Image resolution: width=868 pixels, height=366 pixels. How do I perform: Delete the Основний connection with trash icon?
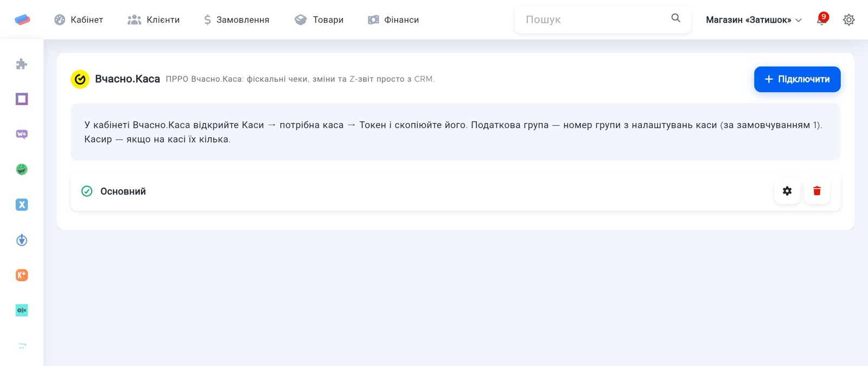tap(817, 191)
